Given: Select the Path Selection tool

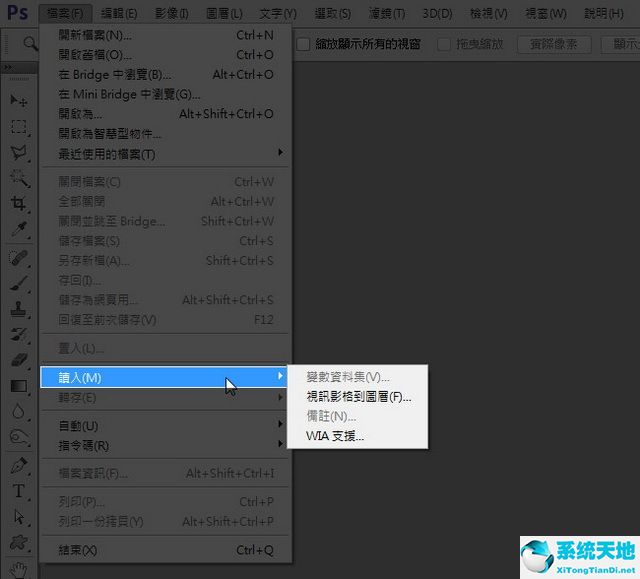Looking at the screenshot, I should (x=18, y=517).
